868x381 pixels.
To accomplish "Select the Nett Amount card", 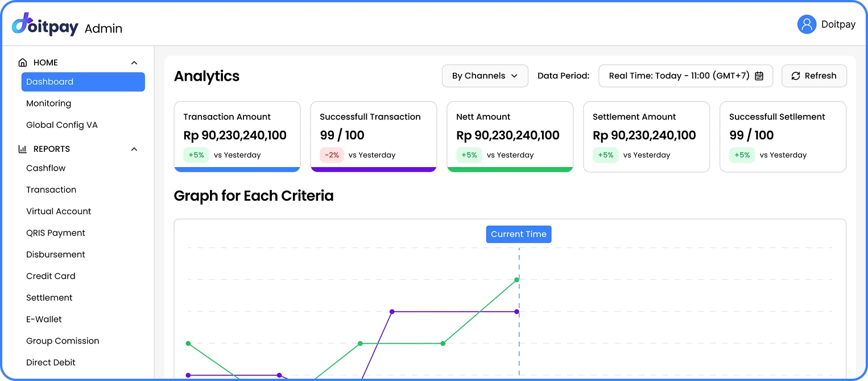I will coord(510,136).
